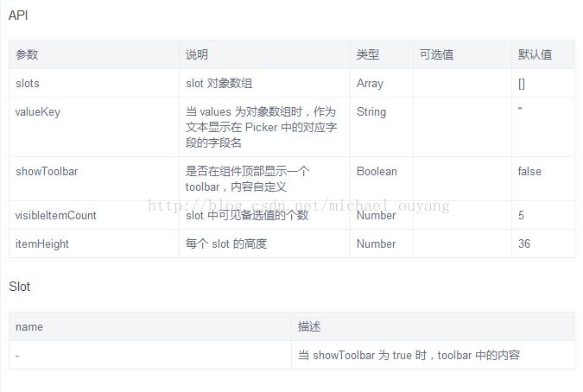
Task: Click the Array type cell
Action: point(370,84)
